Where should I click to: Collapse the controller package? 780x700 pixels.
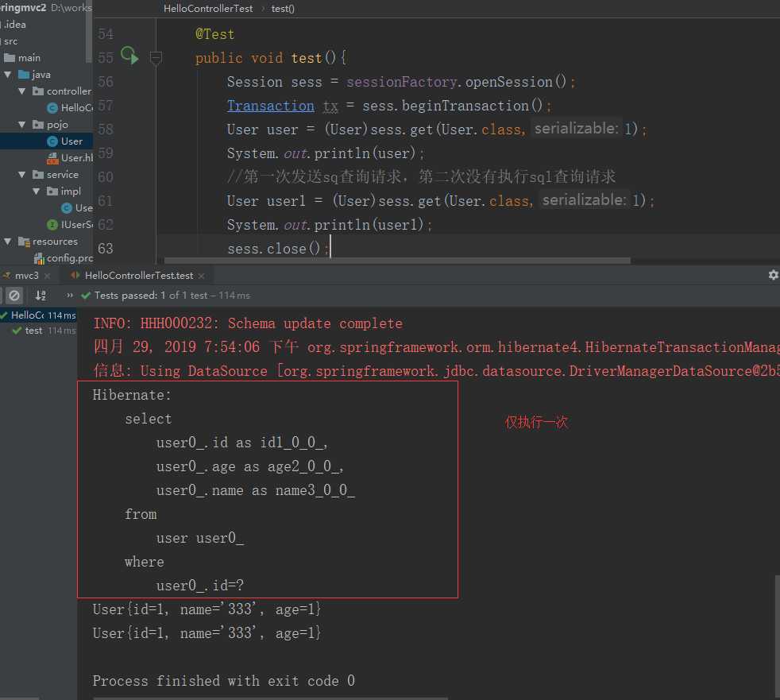22,91
